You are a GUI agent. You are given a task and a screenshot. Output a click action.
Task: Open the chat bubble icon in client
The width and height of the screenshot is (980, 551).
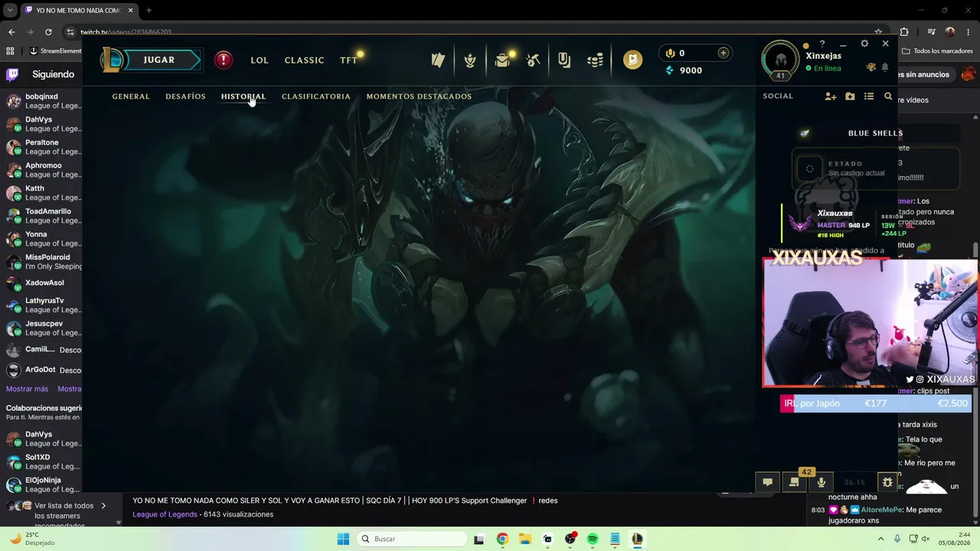(767, 482)
